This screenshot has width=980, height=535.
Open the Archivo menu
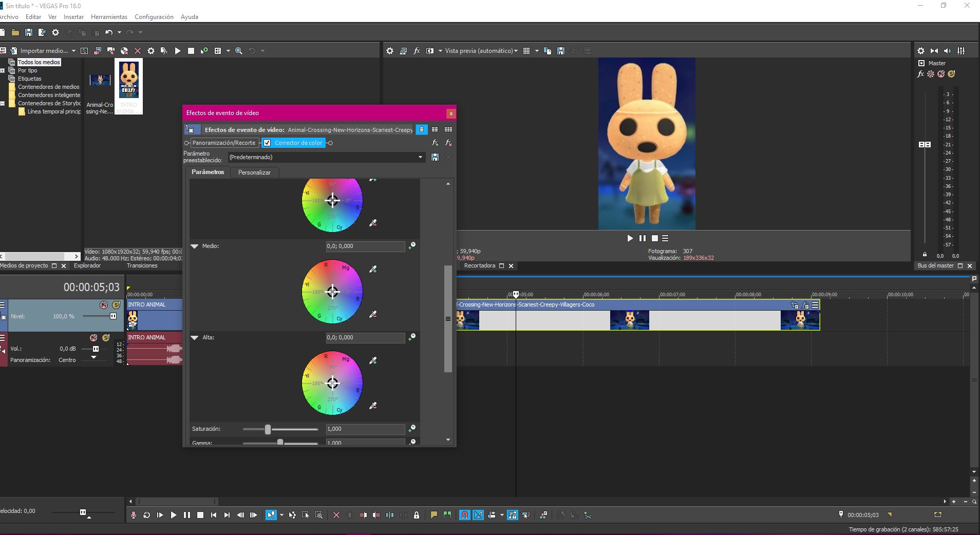coord(9,17)
